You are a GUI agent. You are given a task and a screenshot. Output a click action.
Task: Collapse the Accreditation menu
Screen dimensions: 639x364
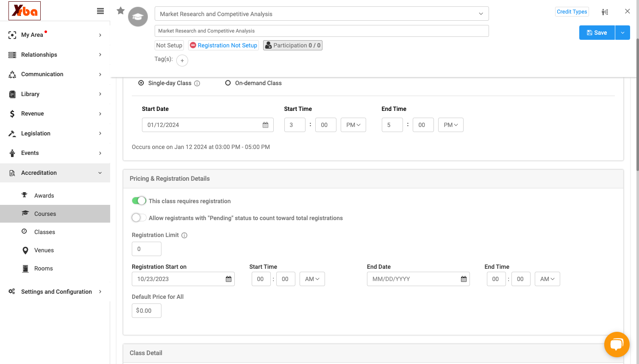coord(55,173)
